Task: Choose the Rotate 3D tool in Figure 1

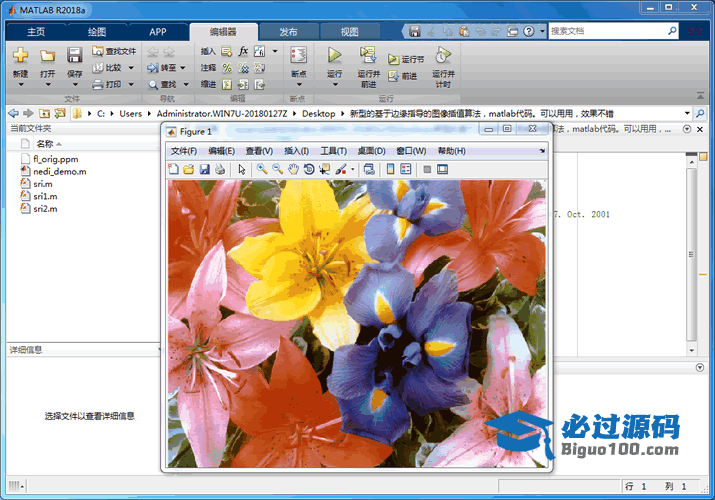Action: tap(309, 170)
